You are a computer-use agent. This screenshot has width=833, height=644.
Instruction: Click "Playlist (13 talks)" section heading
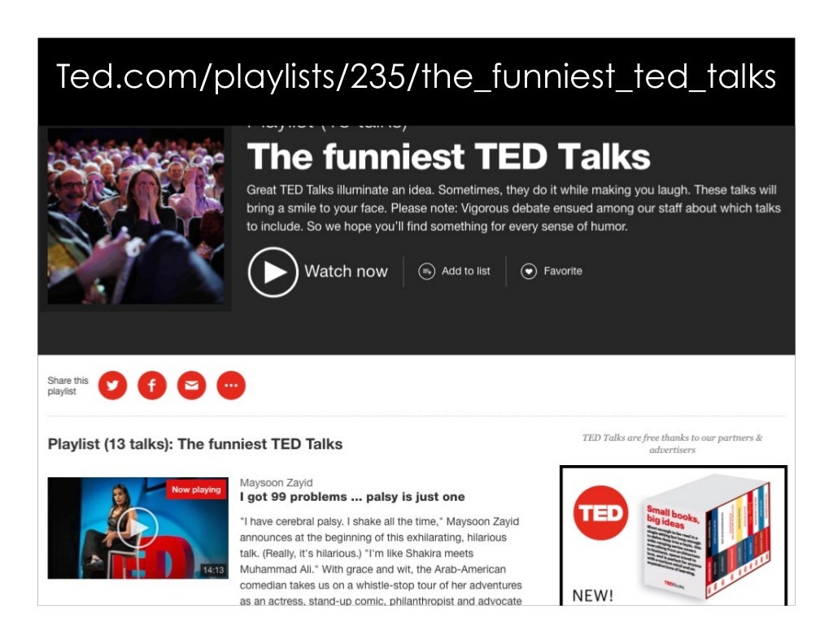coord(195,444)
